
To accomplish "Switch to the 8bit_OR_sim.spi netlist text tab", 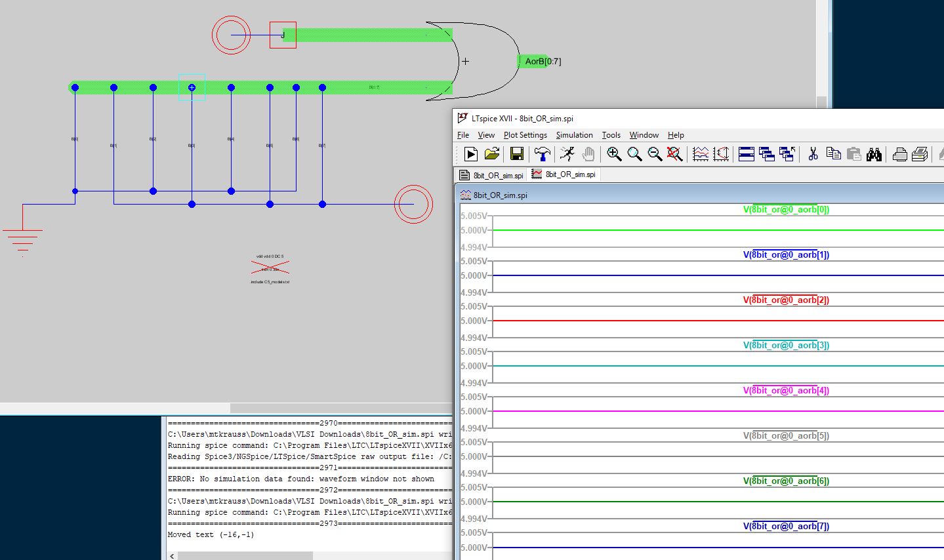I will (x=492, y=175).
